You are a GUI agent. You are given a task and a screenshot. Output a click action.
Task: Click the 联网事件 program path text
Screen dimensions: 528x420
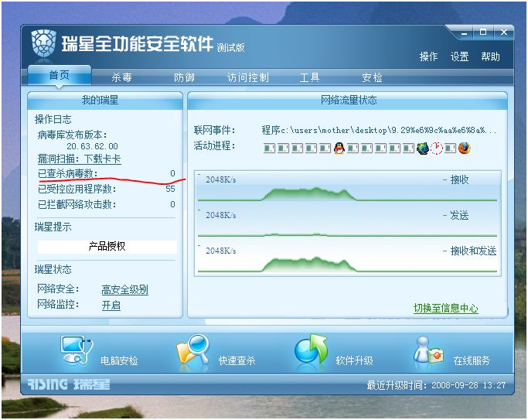coord(379,130)
